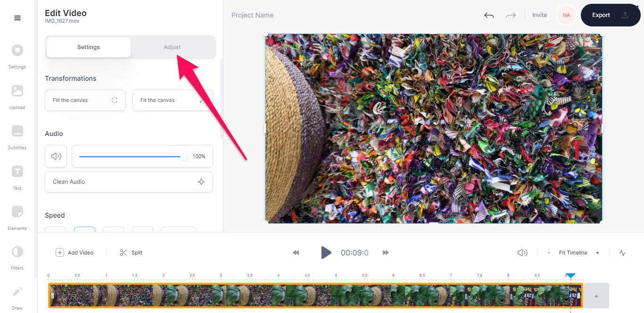This screenshot has height=313, width=644.
Task: Click the Clean Audio button
Action: [x=129, y=182]
